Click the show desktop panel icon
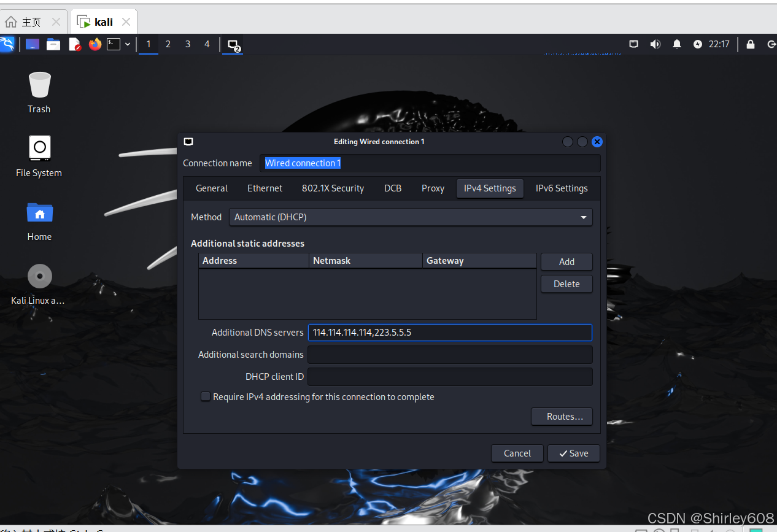The image size is (777, 532). (33, 44)
